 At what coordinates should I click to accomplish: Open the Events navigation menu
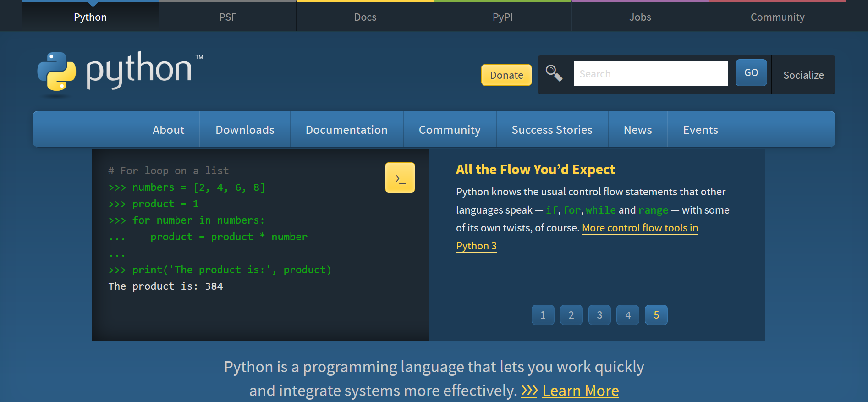tap(701, 130)
